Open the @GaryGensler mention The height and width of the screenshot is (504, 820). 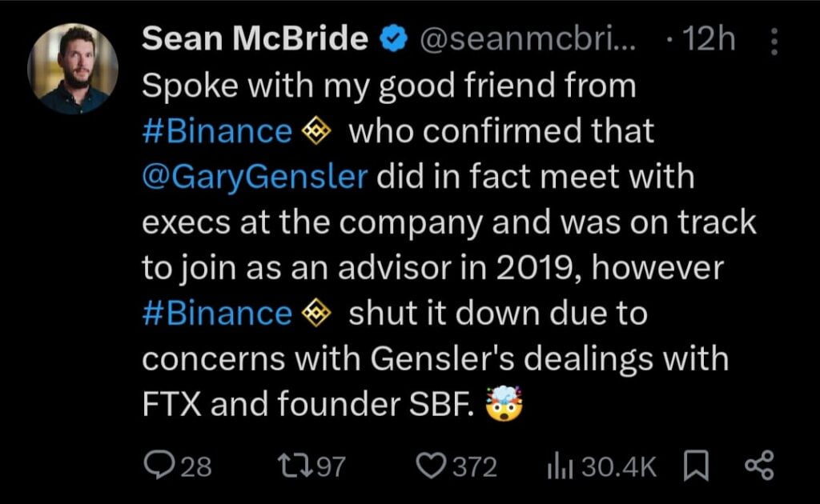pos(255,177)
